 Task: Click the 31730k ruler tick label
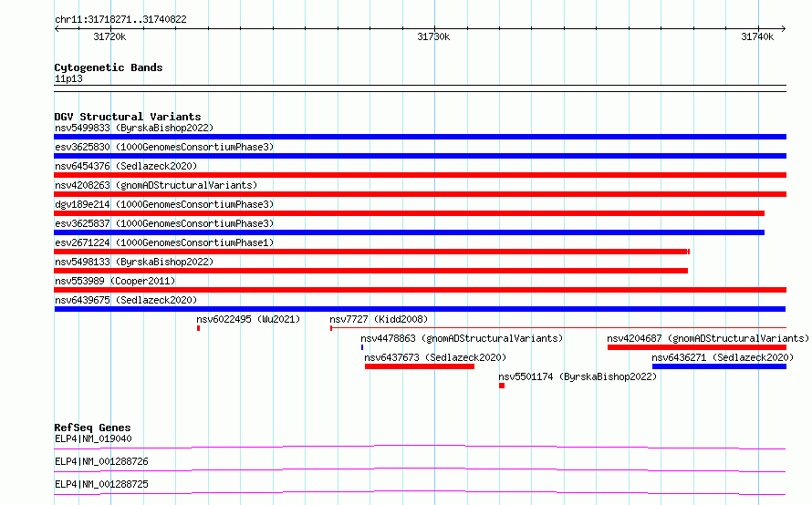point(433,36)
